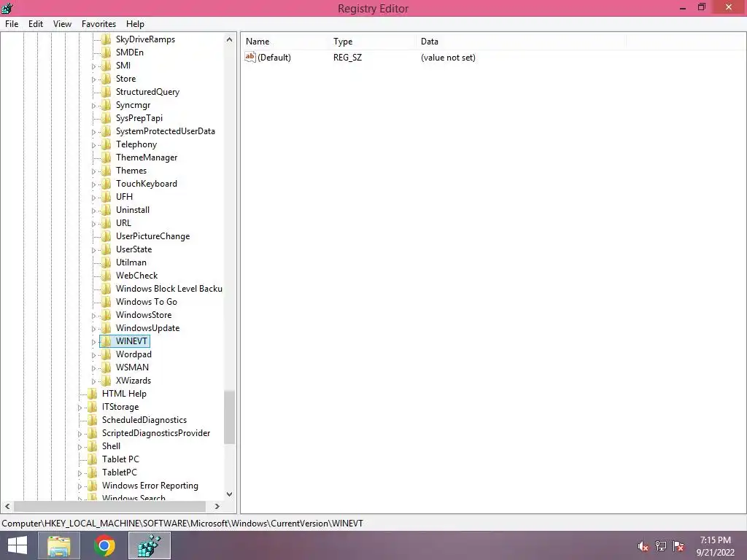This screenshot has height=560, width=747.
Task: Open the Edit menu
Action: 35,24
